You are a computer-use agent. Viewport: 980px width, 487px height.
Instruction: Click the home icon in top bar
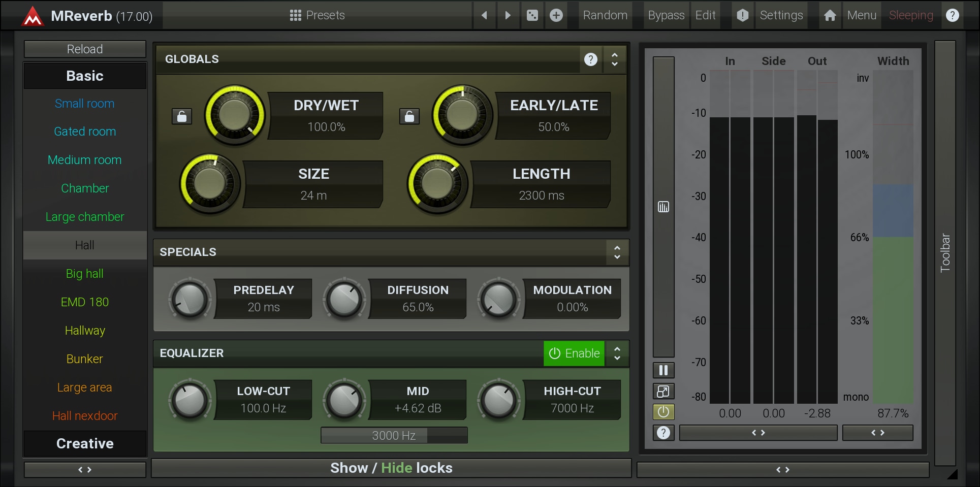(830, 15)
